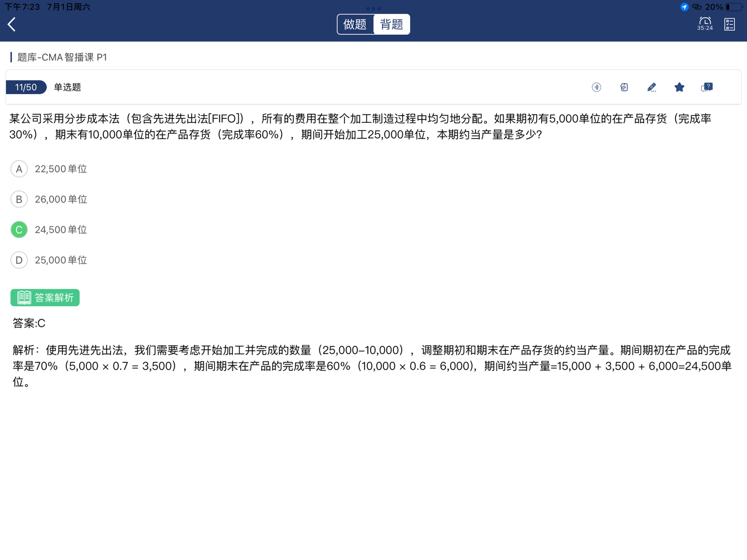Tap the 35:24 timer clock icon
Viewport: 747px width, 560px height.
coord(704,23)
